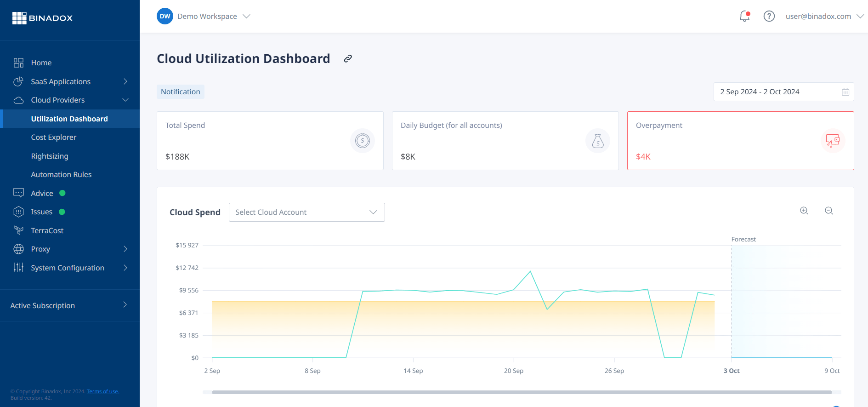Click the Cloud Spend heading
This screenshot has width=868, height=407.
[195, 212]
